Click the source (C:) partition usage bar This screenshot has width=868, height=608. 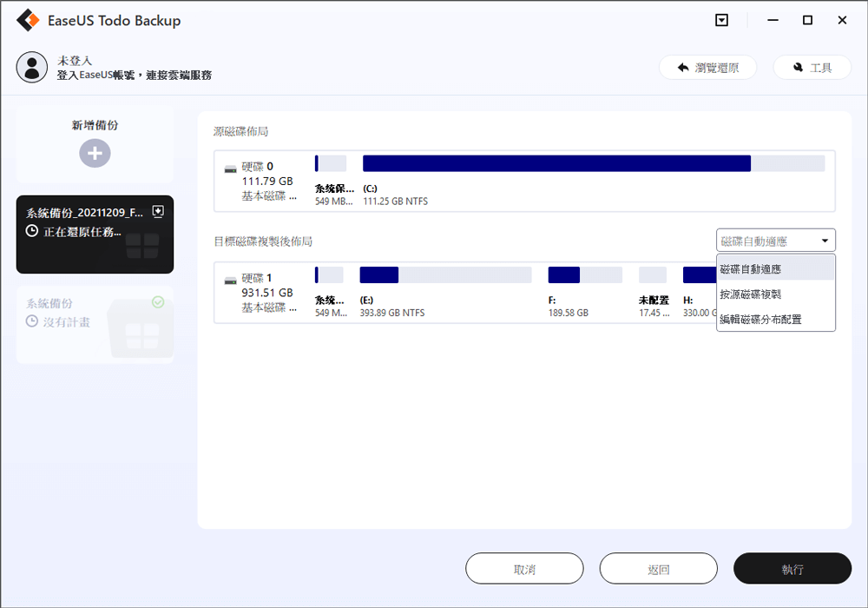point(594,163)
